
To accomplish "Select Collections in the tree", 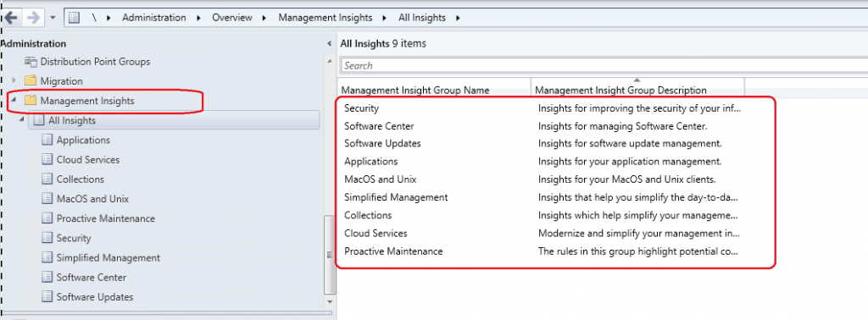I will tap(80, 179).
